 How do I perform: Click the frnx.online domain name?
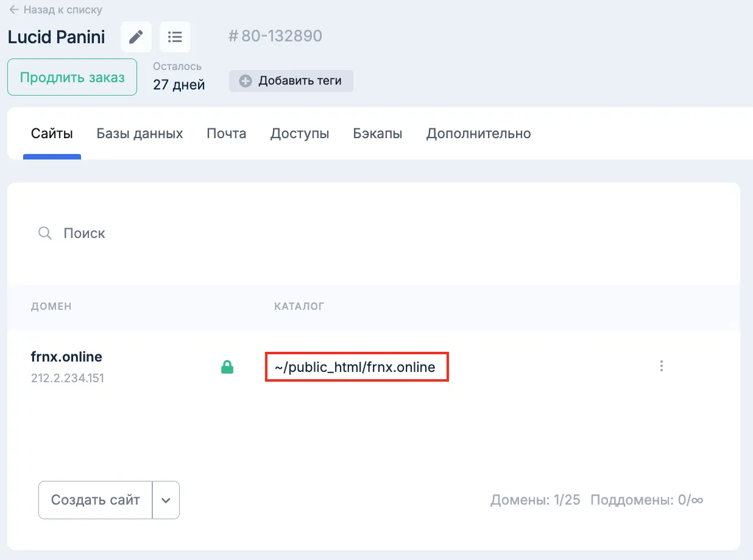pyautogui.click(x=66, y=357)
